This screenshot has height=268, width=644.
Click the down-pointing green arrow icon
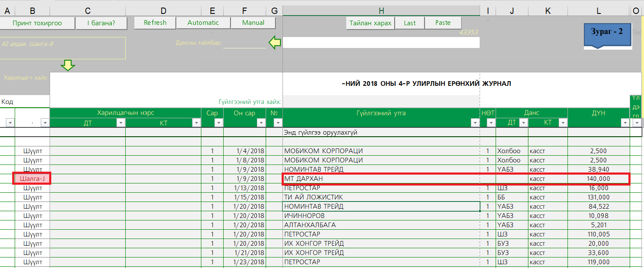68,65
